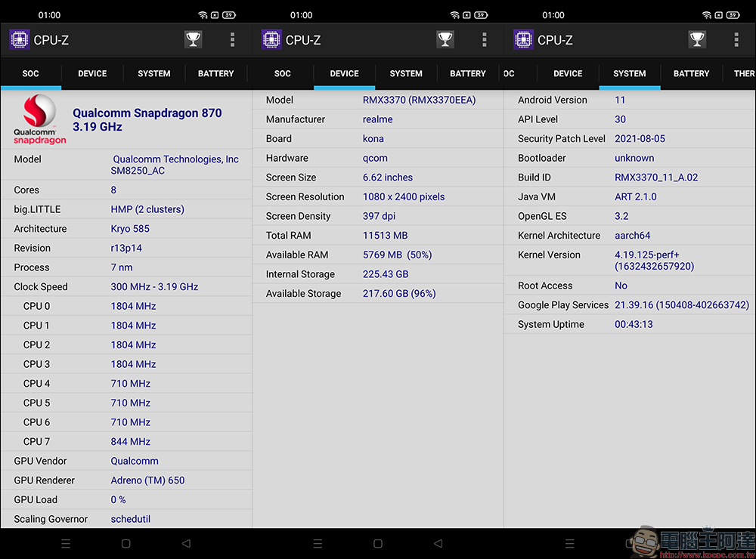
Task: Click the 217.60 GB (96%) available storage
Action: point(399,293)
